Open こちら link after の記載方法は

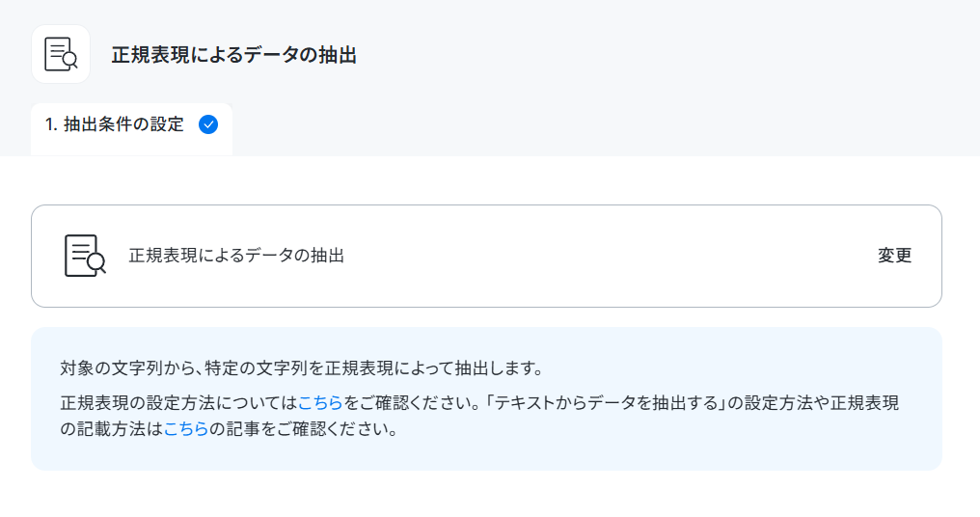(x=185, y=429)
